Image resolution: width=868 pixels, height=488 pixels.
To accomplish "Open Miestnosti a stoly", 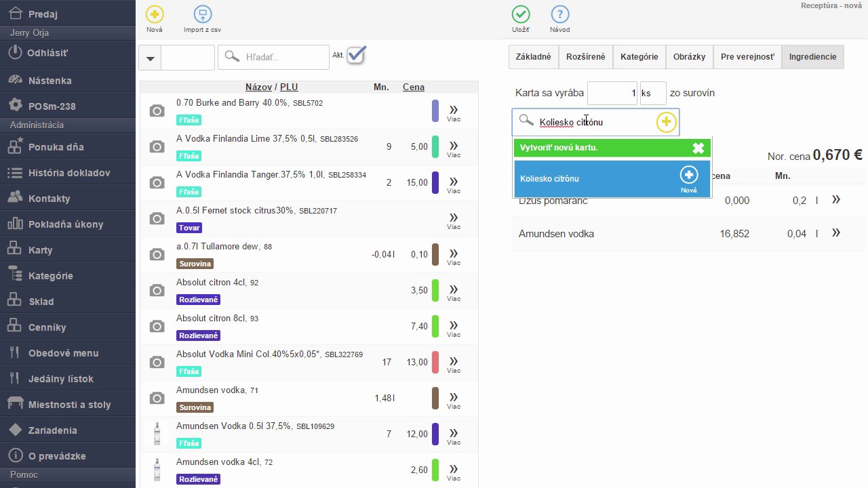I will (x=68, y=405).
